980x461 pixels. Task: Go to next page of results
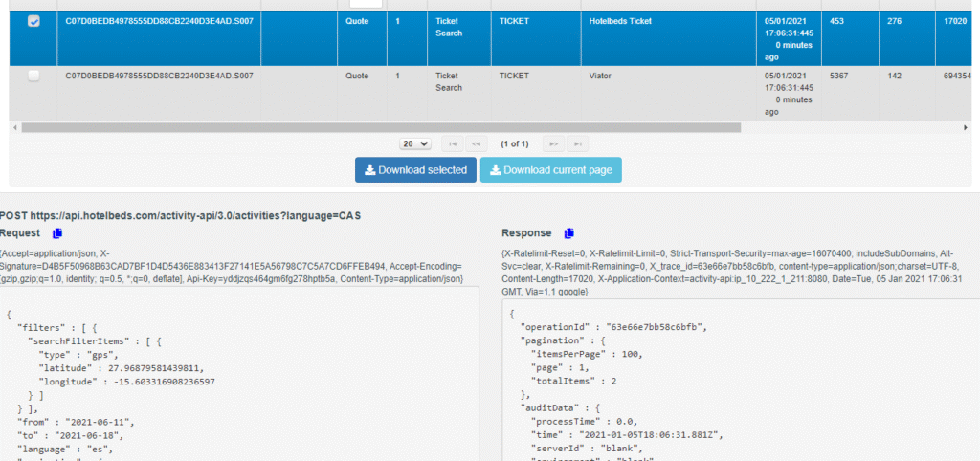pyautogui.click(x=552, y=143)
